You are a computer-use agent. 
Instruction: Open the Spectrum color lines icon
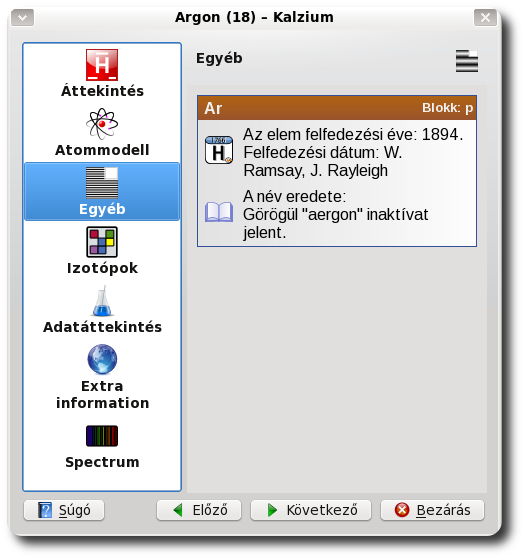(102, 436)
